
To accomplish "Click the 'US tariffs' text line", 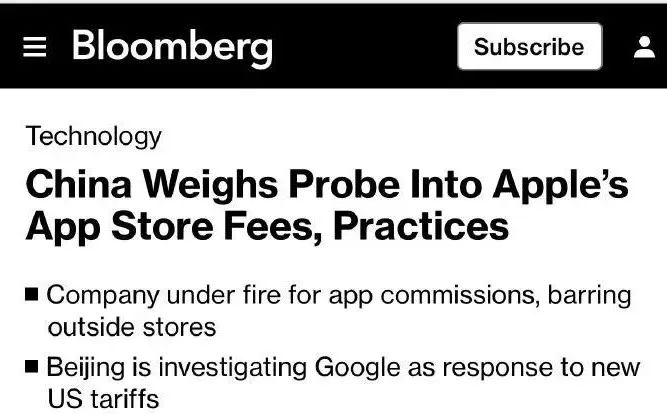I will point(103,399).
